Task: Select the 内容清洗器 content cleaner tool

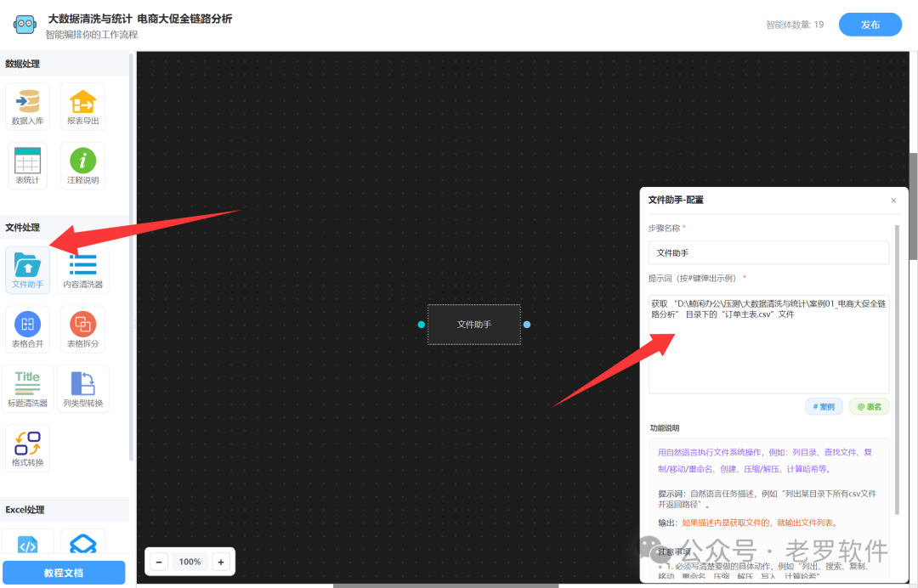Action: [82, 269]
